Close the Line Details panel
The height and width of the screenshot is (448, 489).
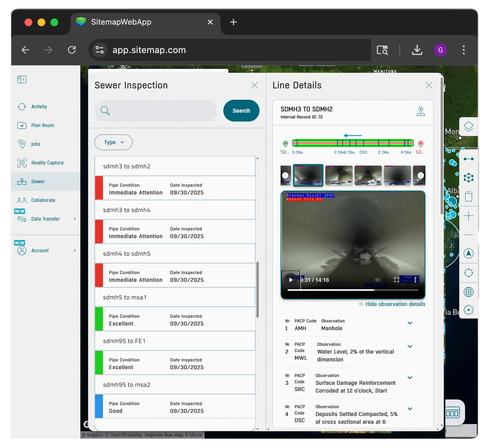(x=429, y=85)
